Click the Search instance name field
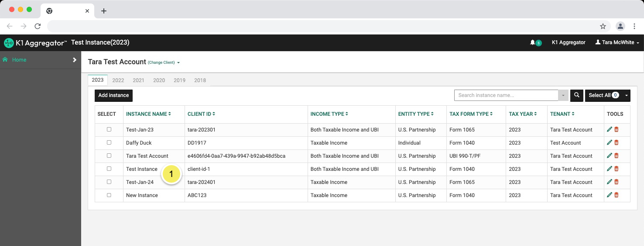The width and height of the screenshot is (644, 246). (506, 95)
